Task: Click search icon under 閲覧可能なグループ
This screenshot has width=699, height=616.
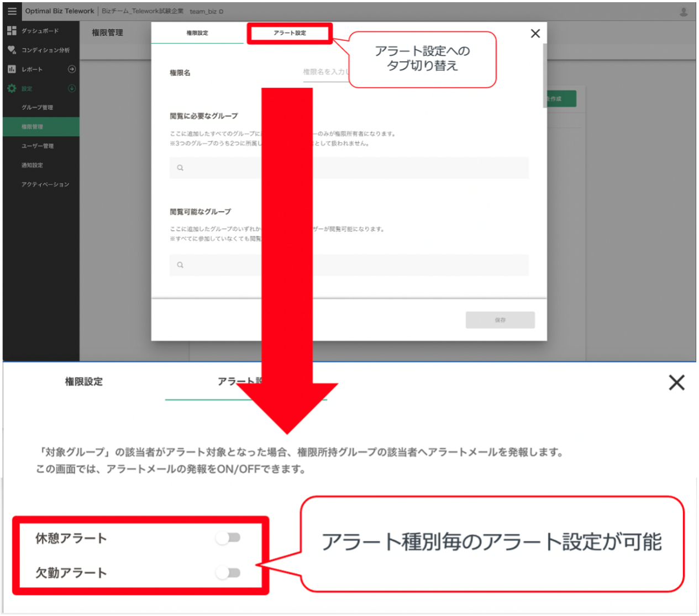Action: [180, 265]
